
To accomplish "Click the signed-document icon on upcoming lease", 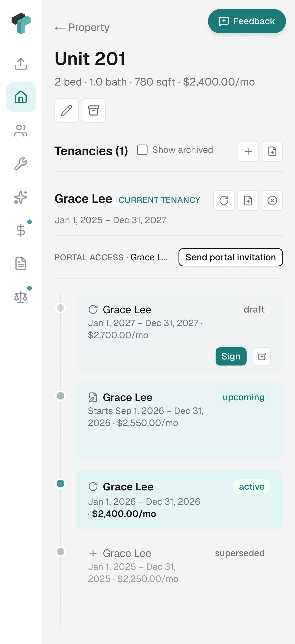I will [93, 397].
